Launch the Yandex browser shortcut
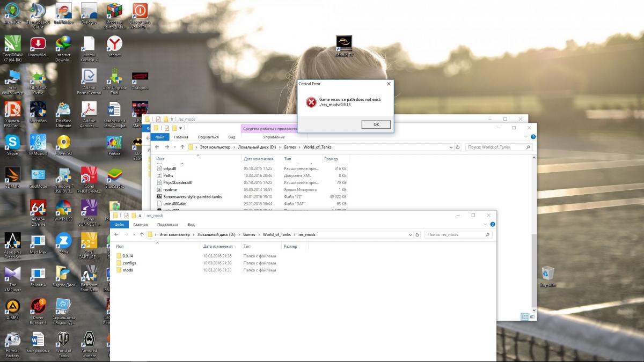644x362 pixels. 114,45
